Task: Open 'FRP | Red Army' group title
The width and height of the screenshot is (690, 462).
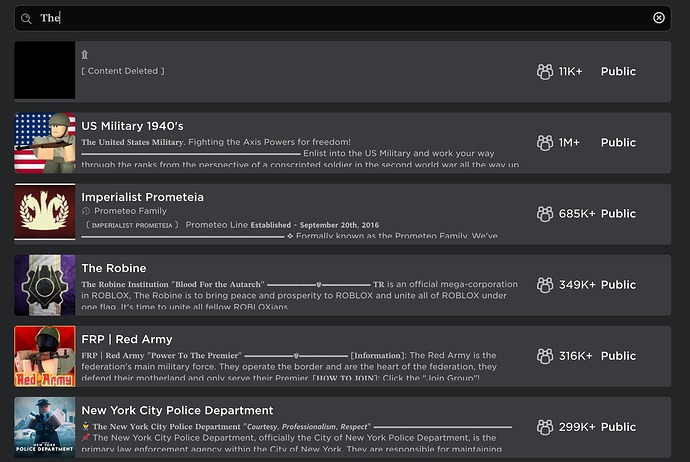Action: (127, 340)
